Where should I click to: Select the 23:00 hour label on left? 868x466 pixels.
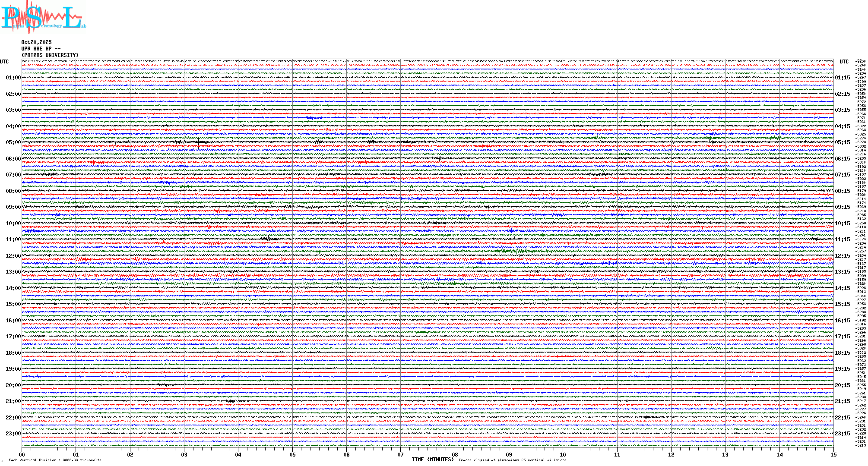[13, 434]
